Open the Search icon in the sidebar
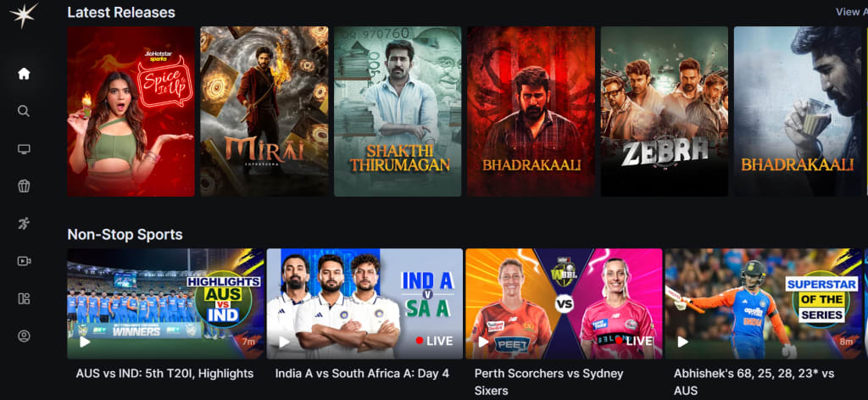 point(24,111)
